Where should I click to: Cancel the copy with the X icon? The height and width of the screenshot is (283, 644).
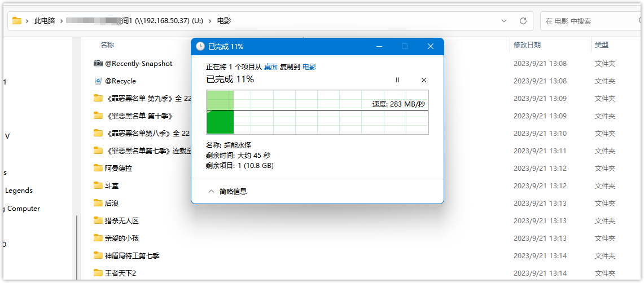[x=424, y=80]
